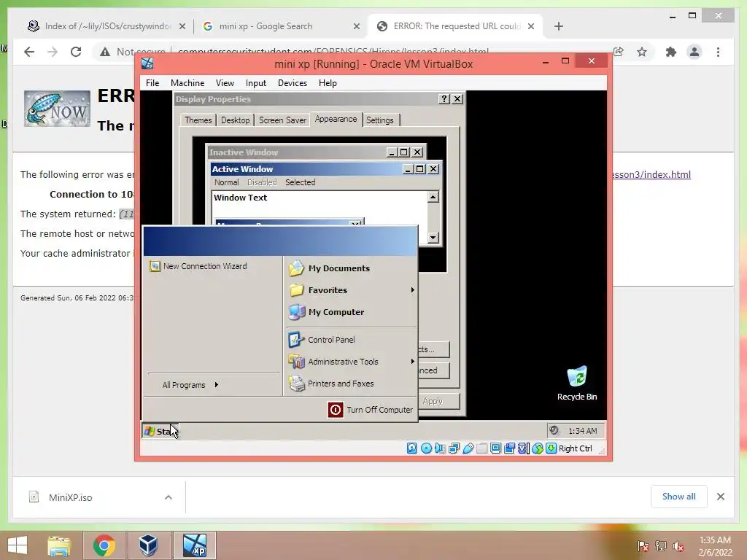
Task: Open the Input menu in VirtualBox
Action: [x=256, y=83]
